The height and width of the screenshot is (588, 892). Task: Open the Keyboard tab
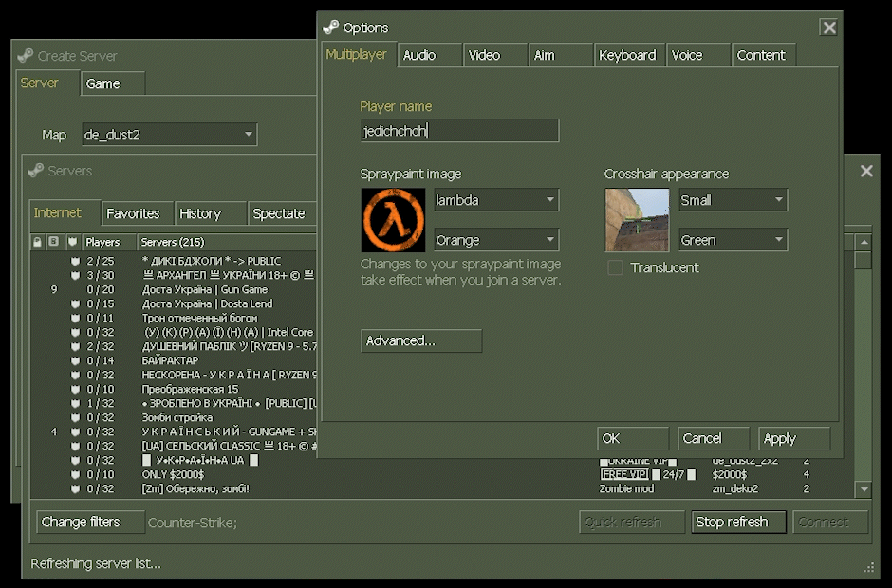point(629,55)
